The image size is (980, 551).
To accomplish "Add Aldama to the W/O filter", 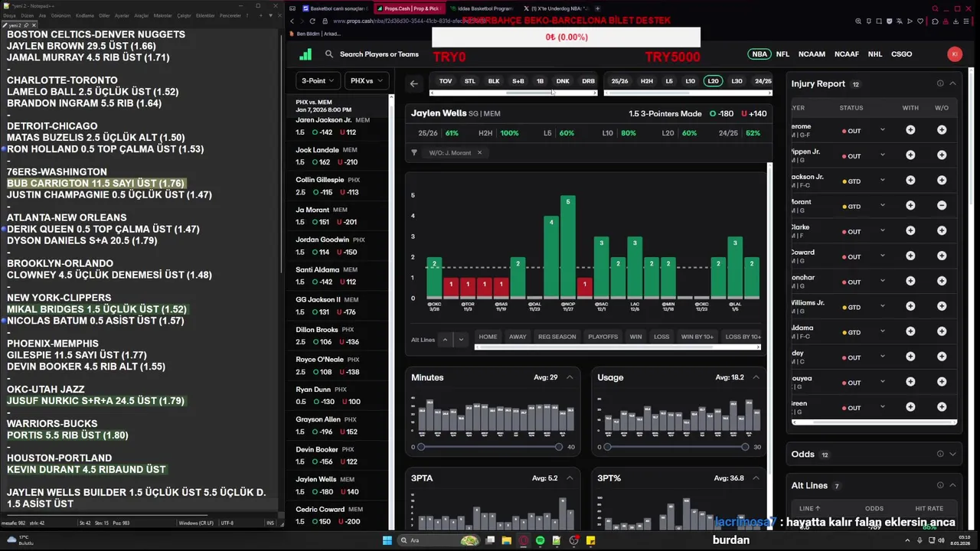I will (x=942, y=332).
